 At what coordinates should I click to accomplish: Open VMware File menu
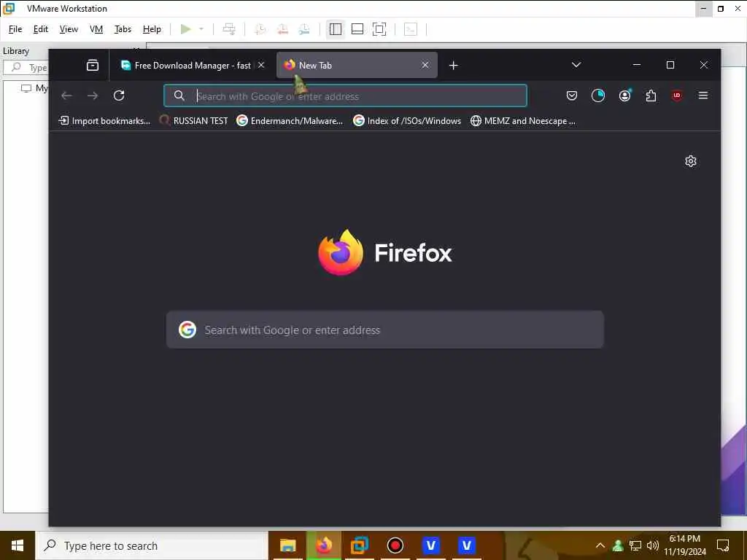pos(15,29)
